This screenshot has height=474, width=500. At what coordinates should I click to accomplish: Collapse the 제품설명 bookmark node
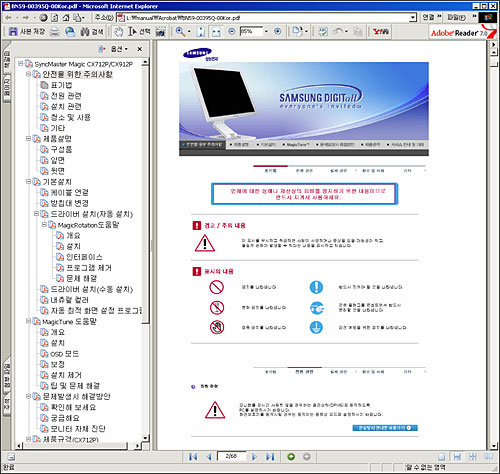coord(29,138)
